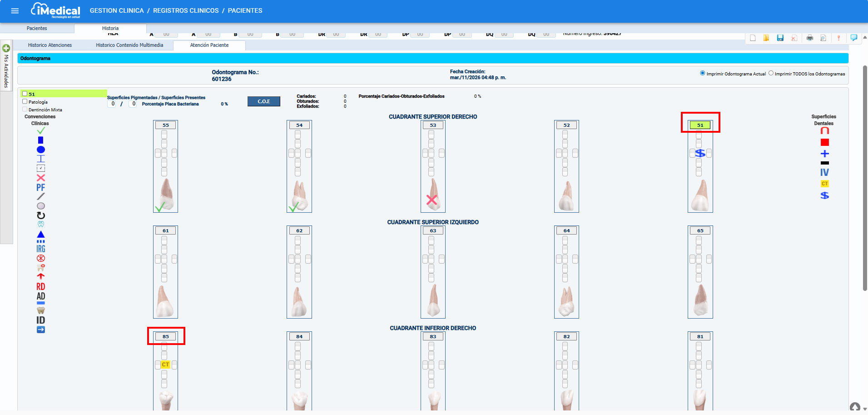Choose the blue PF convention symbol

click(x=41, y=187)
